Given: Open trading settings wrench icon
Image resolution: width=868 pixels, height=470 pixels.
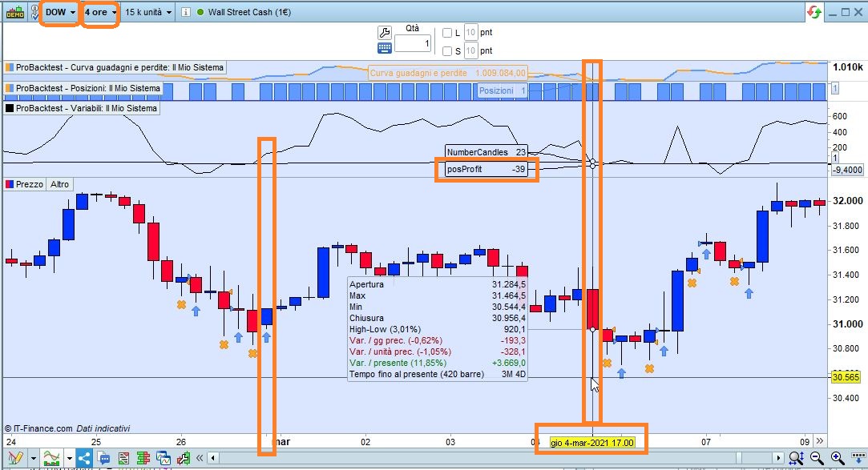Looking at the screenshot, I should coord(385,32).
